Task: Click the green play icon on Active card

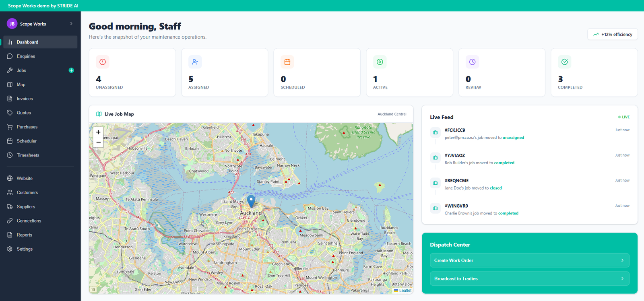Action: [380, 62]
